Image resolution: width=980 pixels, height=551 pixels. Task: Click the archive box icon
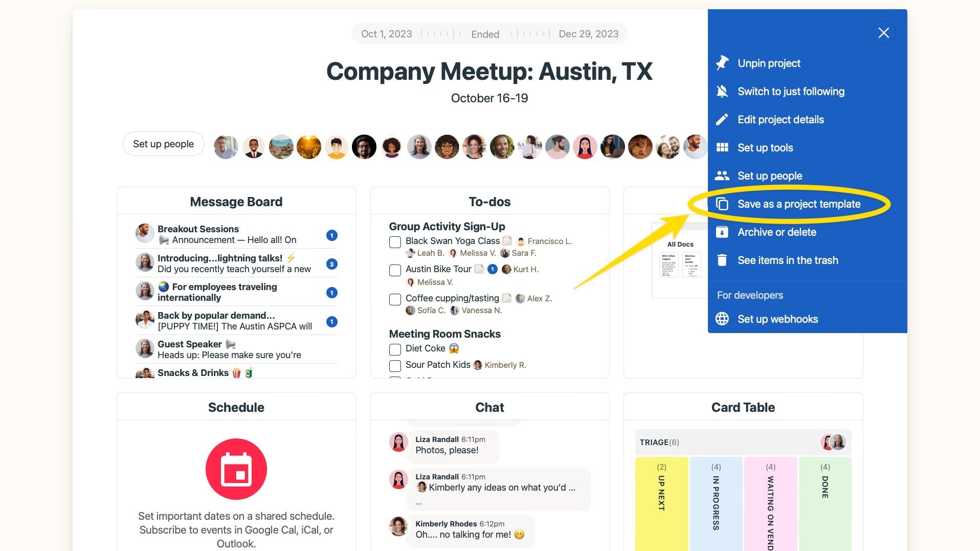pos(722,232)
